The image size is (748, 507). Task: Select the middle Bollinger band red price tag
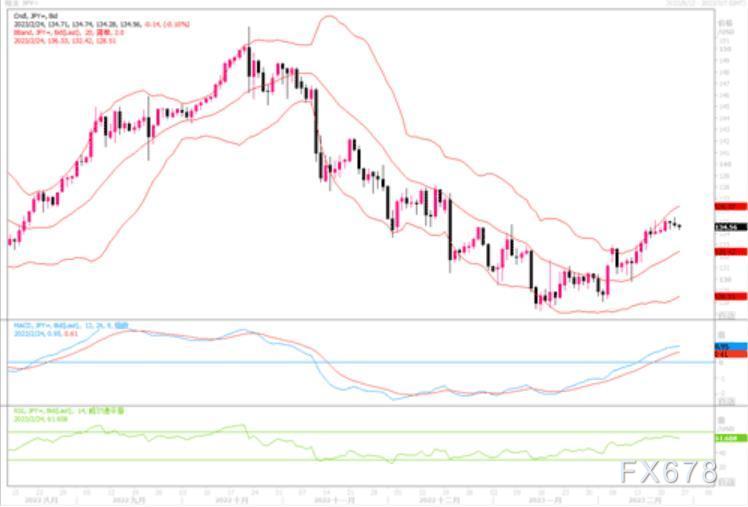730,251
